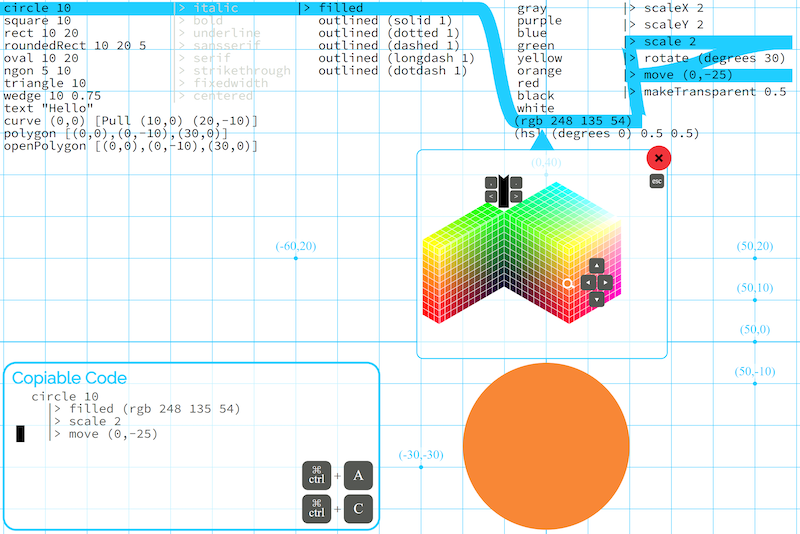The height and width of the screenshot is (534, 800).
Task: Click the orange circle on the canvas
Action: (x=544, y=445)
